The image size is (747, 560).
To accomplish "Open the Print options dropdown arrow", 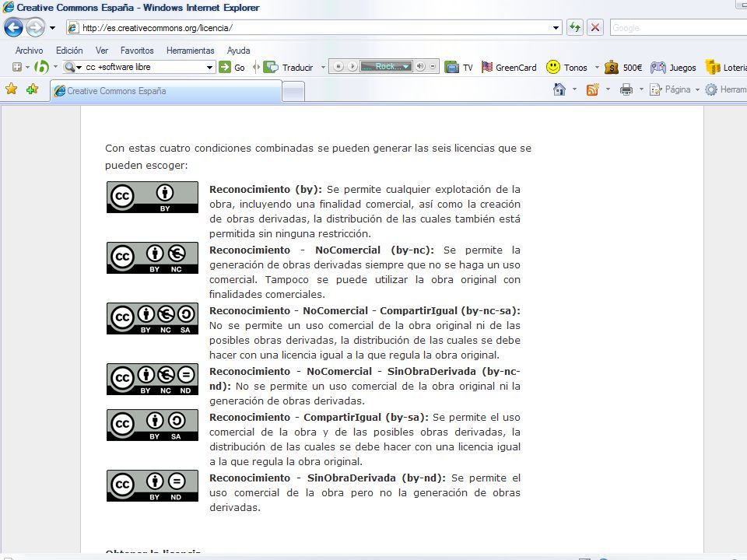I will tap(641, 89).
